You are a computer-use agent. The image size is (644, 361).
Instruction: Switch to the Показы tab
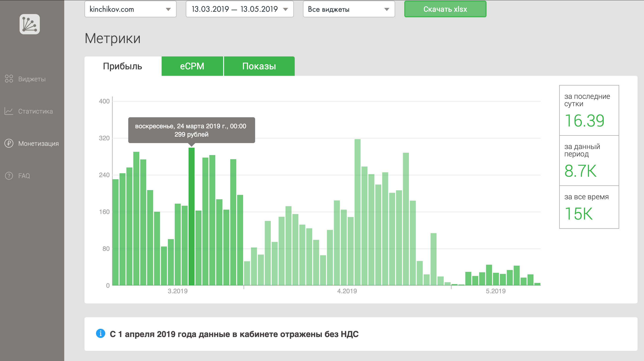point(259,66)
